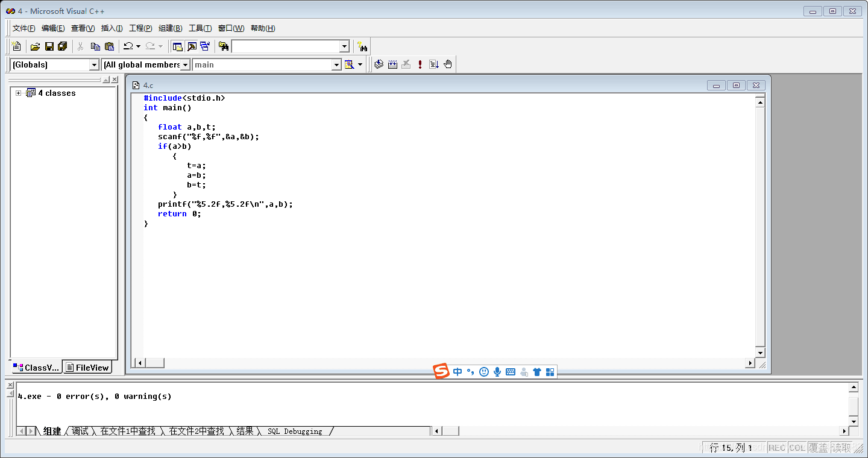868x458 pixels.
Task: Click the Stop Build icon
Action: [x=406, y=64]
